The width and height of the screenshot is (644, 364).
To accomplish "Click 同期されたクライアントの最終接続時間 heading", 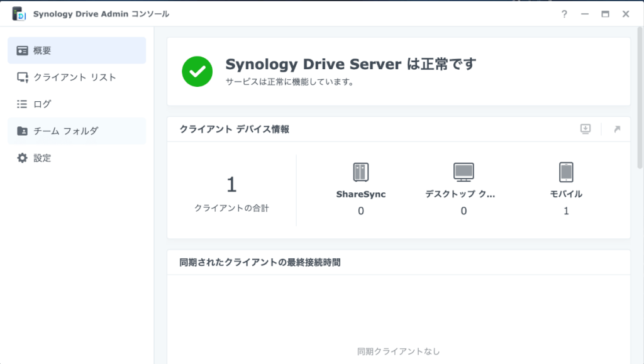I will point(260,262).
